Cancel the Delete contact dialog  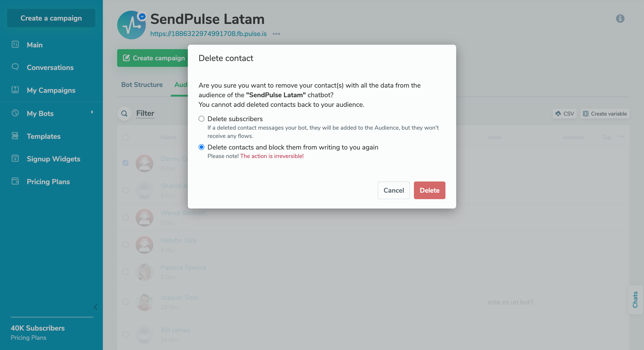(x=394, y=190)
